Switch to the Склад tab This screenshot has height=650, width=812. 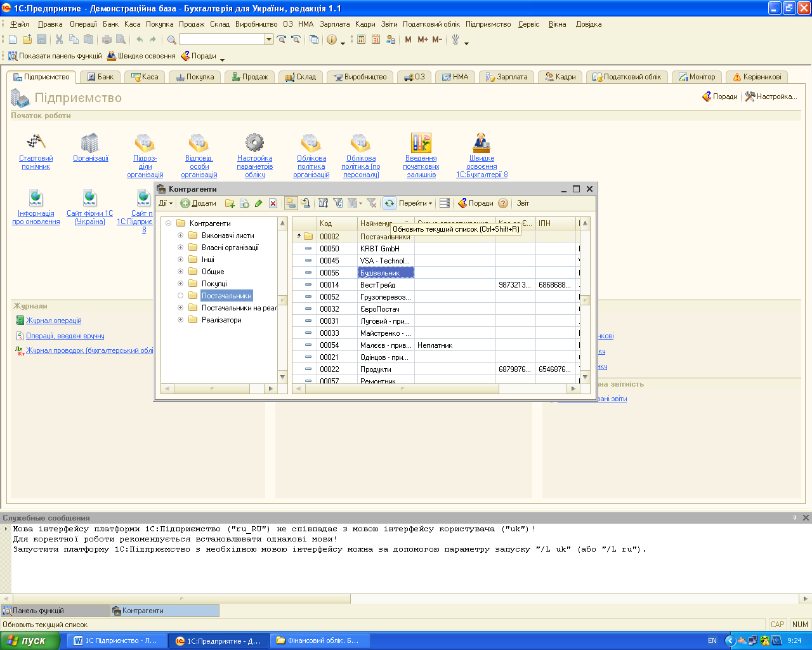pos(301,77)
